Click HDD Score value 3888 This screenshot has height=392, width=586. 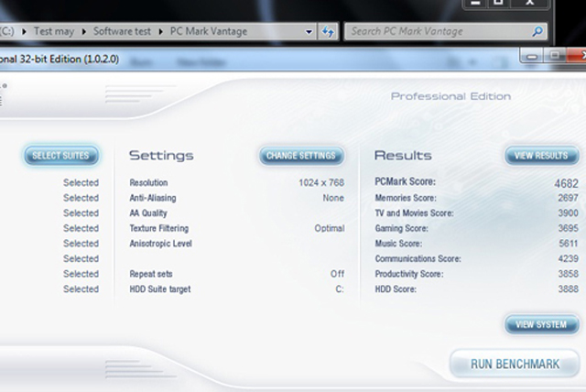tap(568, 289)
